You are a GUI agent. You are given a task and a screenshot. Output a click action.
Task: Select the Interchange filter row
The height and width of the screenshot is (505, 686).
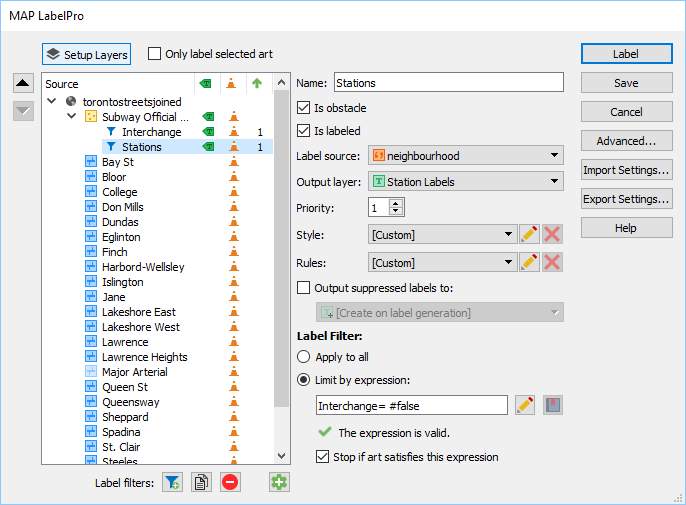click(189, 132)
